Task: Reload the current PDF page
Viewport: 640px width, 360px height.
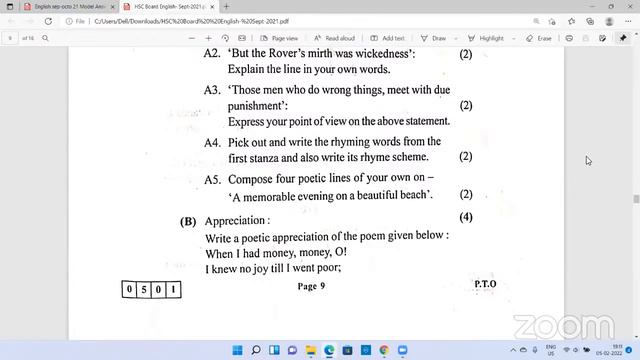Action: click(x=48, y=21)
